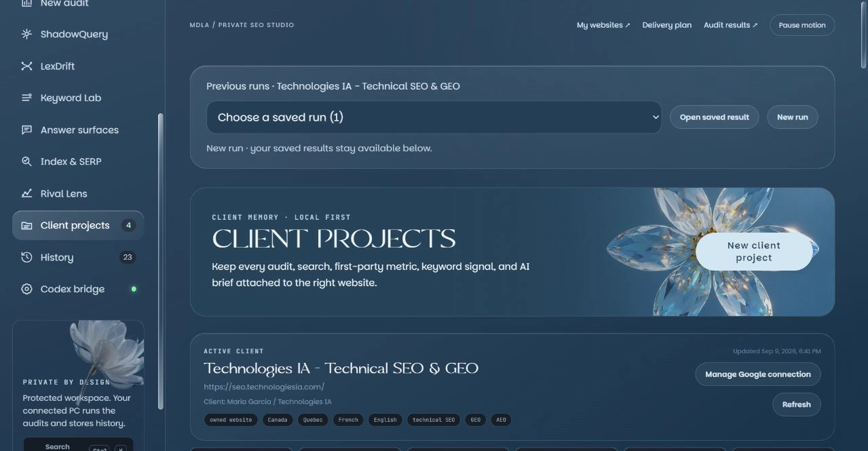Click the page vertical scrollbar
The width and height of the screenshot is (868, 451).
pyautogui.click(x=863, y=34)
